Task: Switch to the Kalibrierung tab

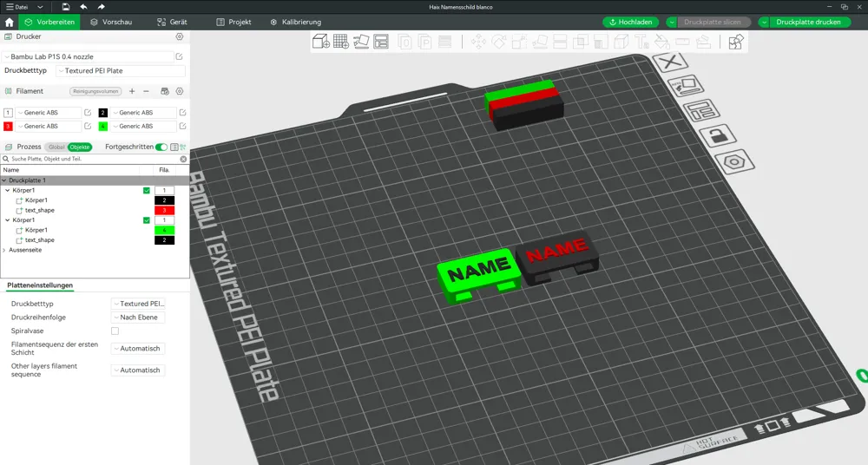Action: coord(296,23)
